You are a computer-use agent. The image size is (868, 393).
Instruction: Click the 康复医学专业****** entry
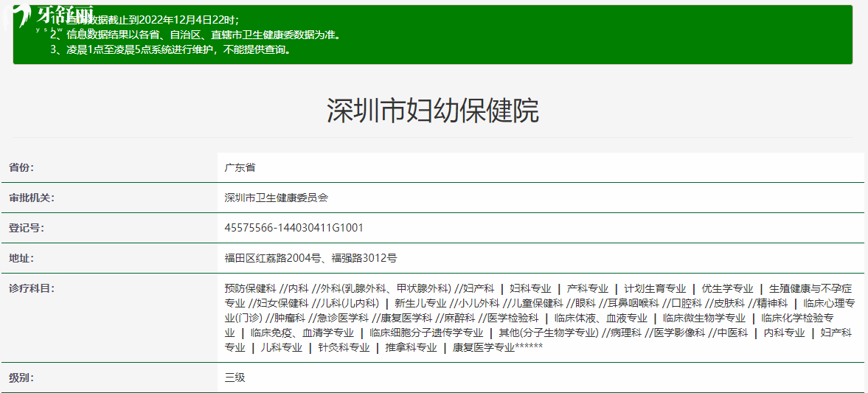click(x=498, y=348)
